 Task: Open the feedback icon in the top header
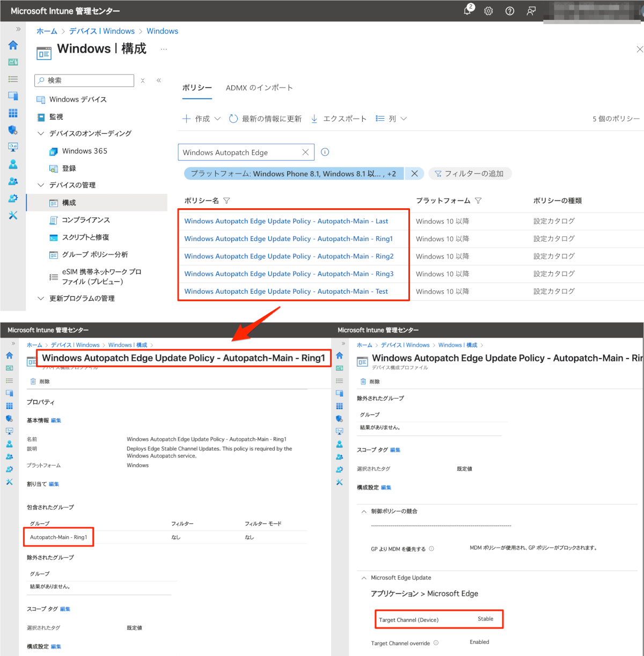coord(531,11)
